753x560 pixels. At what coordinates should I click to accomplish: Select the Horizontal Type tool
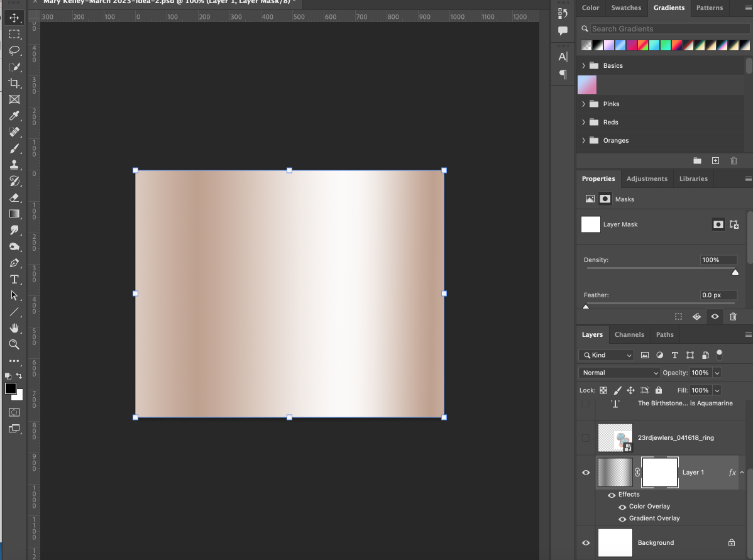14,280
